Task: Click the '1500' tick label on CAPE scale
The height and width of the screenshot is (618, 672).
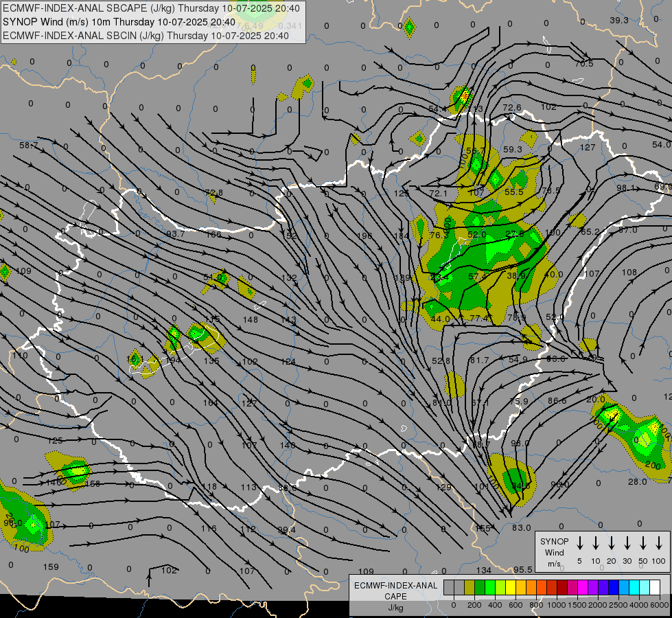Action: click(577, 605)
